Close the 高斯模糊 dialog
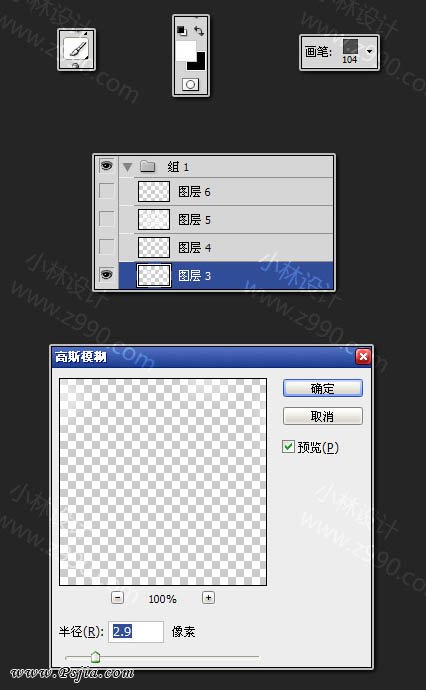The image size is (426, 690). [363, 356]
